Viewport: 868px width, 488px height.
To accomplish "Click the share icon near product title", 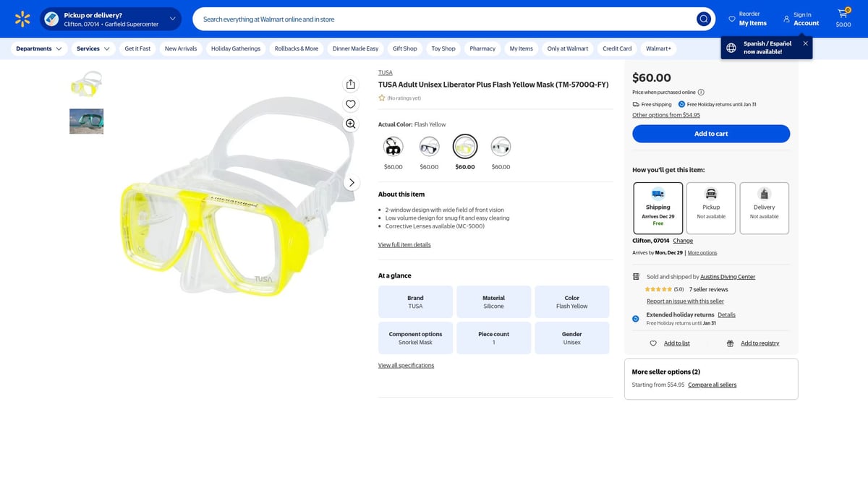I will (x=350, y=84).
